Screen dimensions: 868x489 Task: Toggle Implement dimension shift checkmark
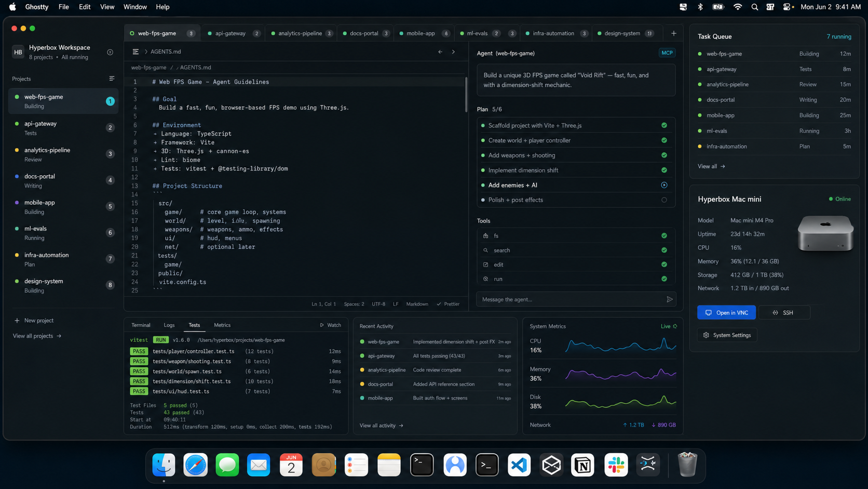664,170
